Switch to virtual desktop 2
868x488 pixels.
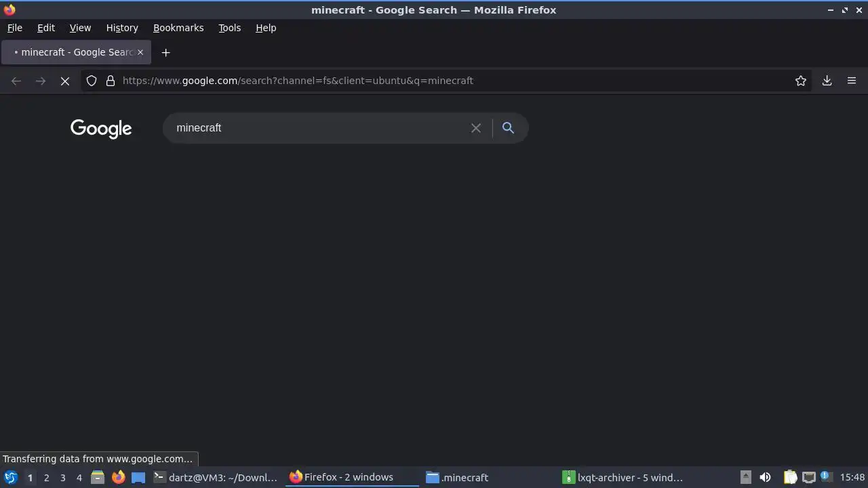(x=46, y=478)
